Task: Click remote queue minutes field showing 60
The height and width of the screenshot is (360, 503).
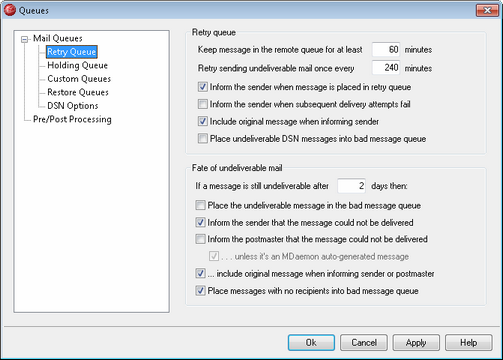Action: tap(386, 50)
